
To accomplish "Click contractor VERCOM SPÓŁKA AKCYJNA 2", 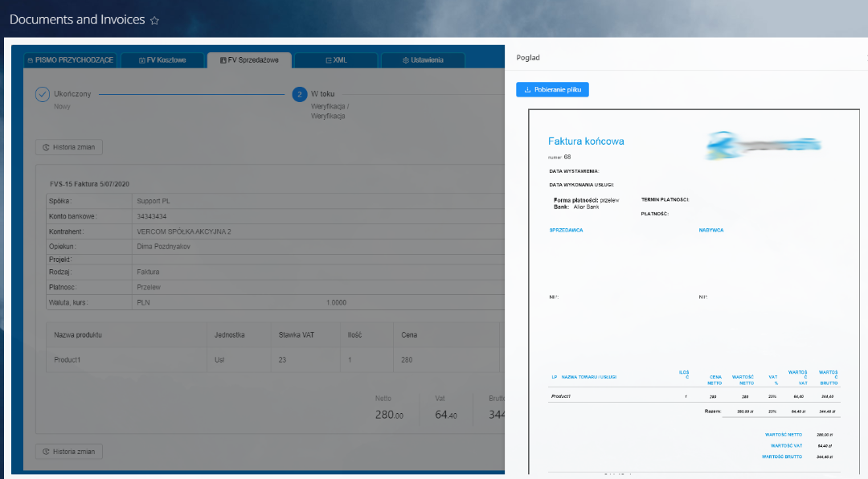I will 184,231.
